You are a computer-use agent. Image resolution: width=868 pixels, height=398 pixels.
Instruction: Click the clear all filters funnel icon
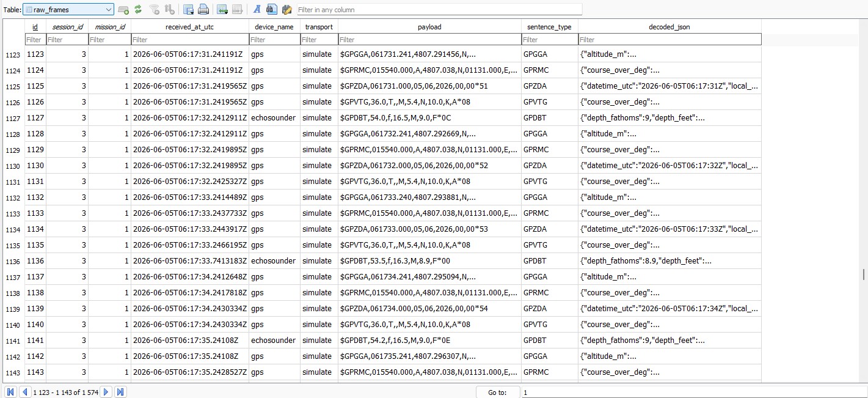[x=155, y=10]
